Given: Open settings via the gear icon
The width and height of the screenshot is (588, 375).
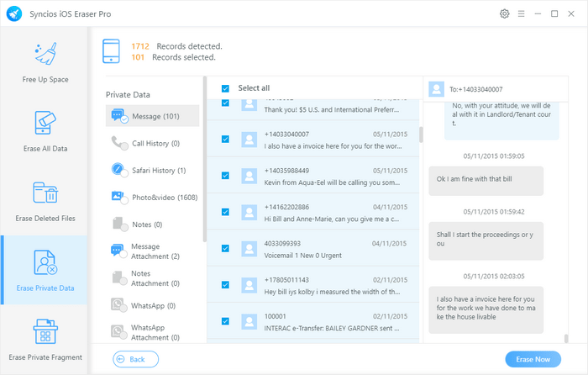Looking at the screenshot, I should [504, 14].
